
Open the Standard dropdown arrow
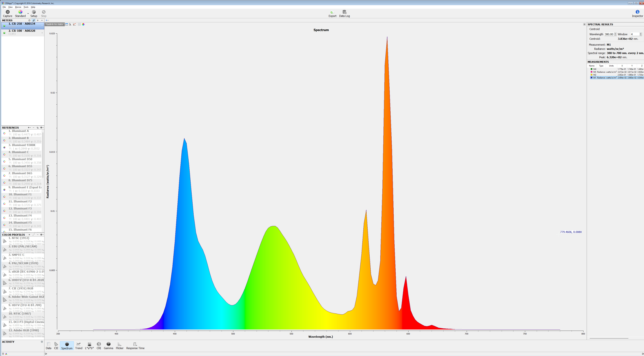pos(28,14)
